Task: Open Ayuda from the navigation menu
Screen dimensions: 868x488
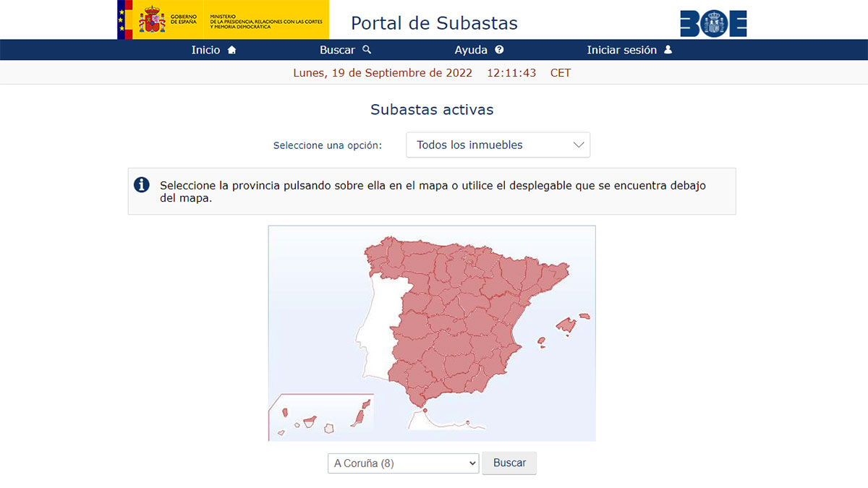Action: pyautogui.click(x=472, y=50)
